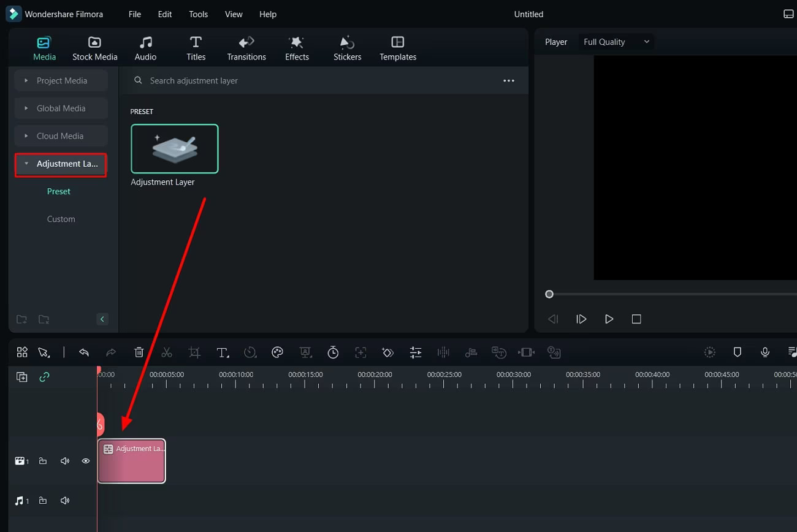This screenshot has height=532, width=797.
Task: Open the Speed tool icon
Action: 250,352
